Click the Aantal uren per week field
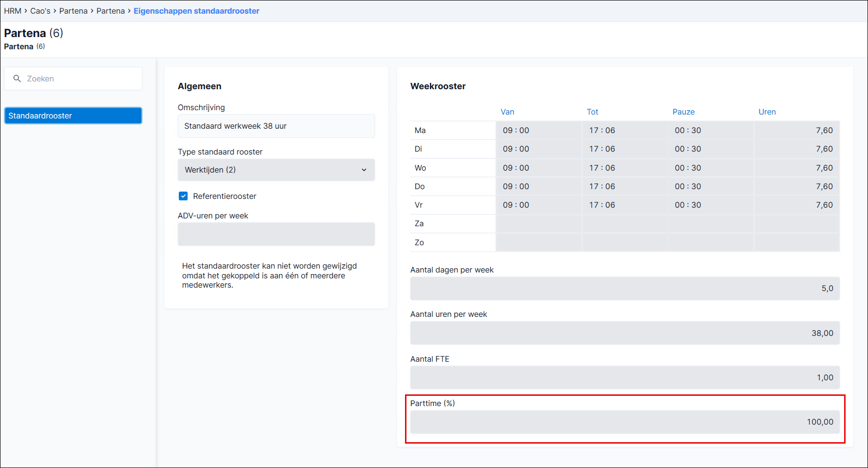This screenshot has height=468, width=868. [625, 333]
